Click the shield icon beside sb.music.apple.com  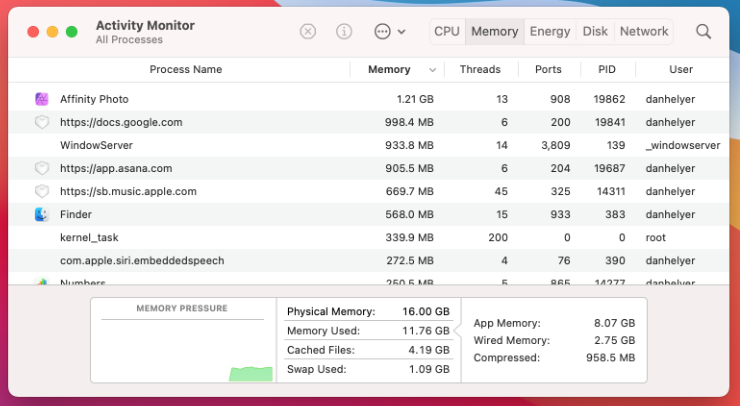click(42, 191)
